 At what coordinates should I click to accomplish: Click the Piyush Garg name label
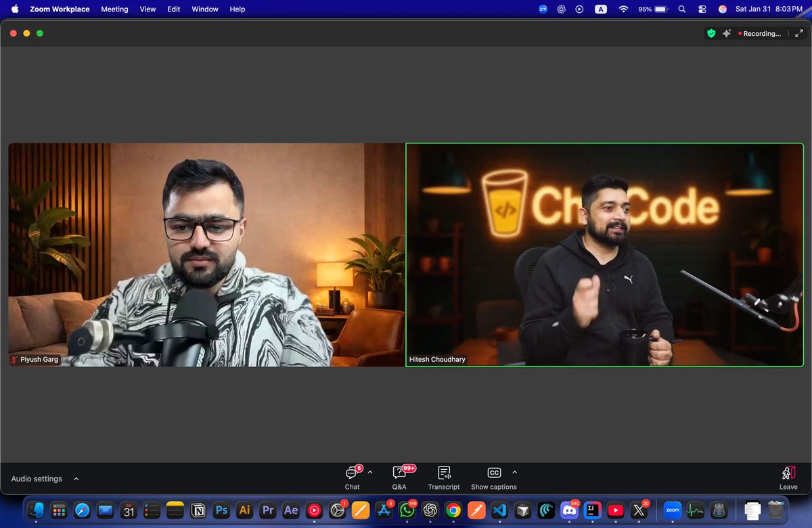click(35, 360)
